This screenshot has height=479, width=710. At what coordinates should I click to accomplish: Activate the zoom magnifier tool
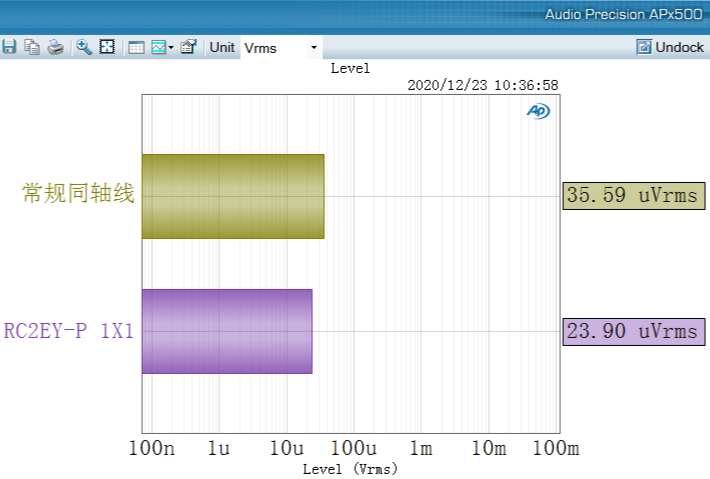pyautogui.click(x=84, y=47)
